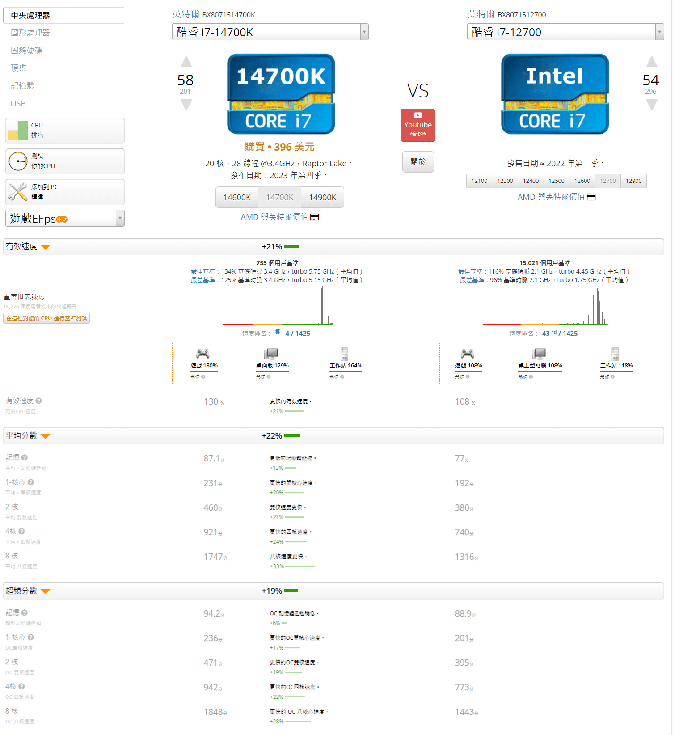Image resolution: width=700 pixels, height=735 pixels.
Task: Open right AMD 與英特爾價值 link
Action: point(551,197)
